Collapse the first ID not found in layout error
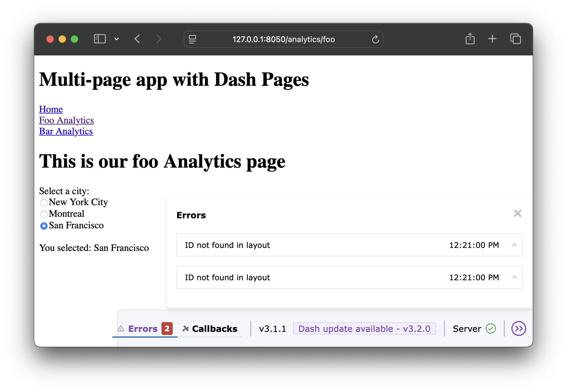 (515, 245)
